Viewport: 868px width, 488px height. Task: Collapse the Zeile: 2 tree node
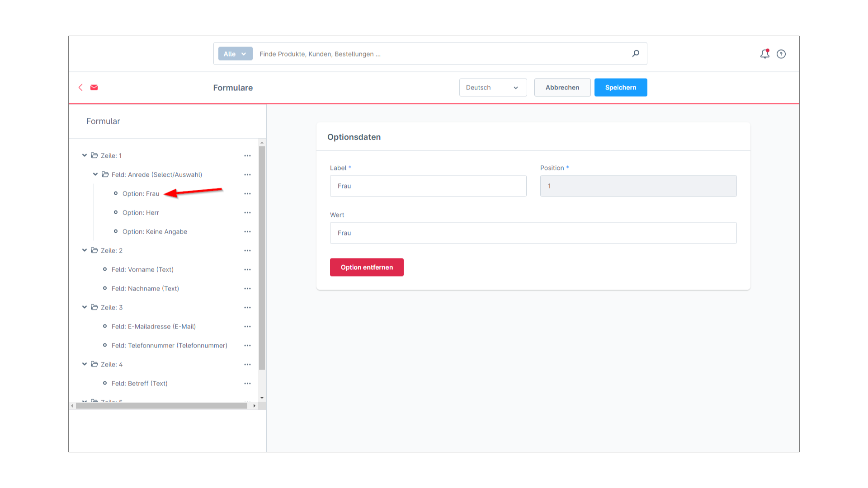coord(85,250)
